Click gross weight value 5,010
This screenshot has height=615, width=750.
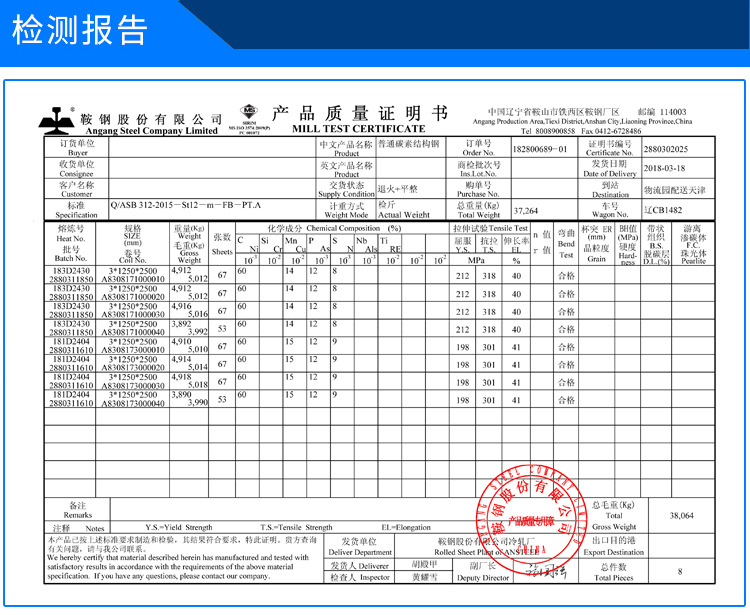pyautogui.click(x=198, y=349)
